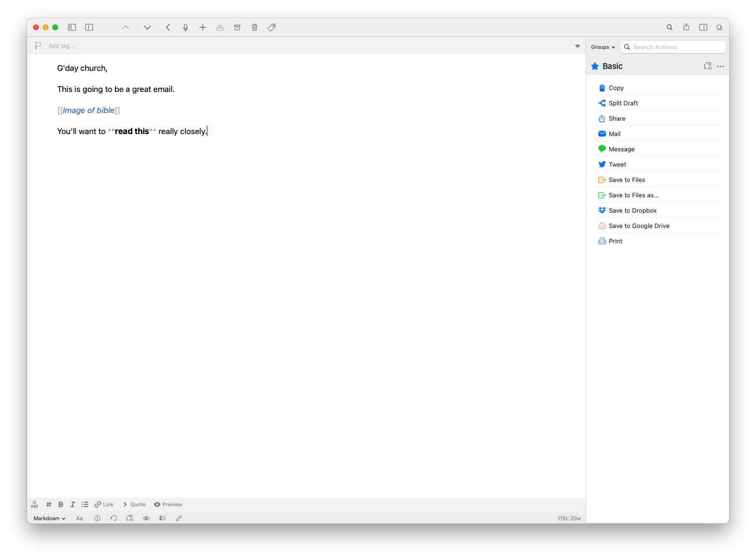Run the Message action
Image resolution: width=756 pixels, height=559 pixels.
[658, 149]
